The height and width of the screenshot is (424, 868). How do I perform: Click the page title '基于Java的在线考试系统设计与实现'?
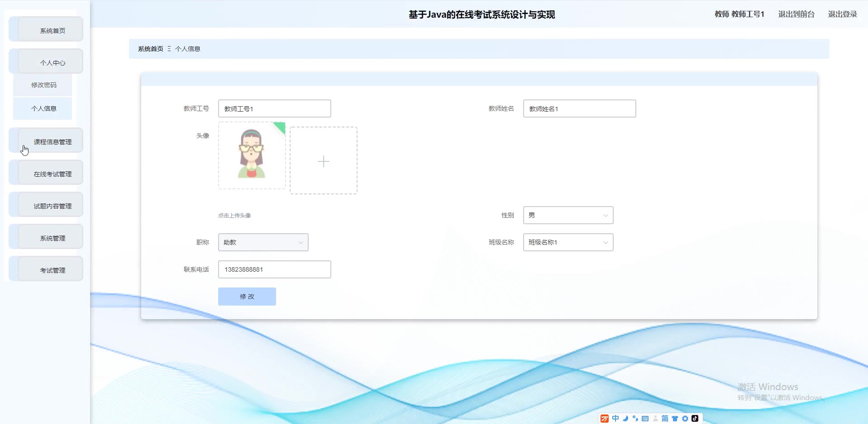point(482,14)
